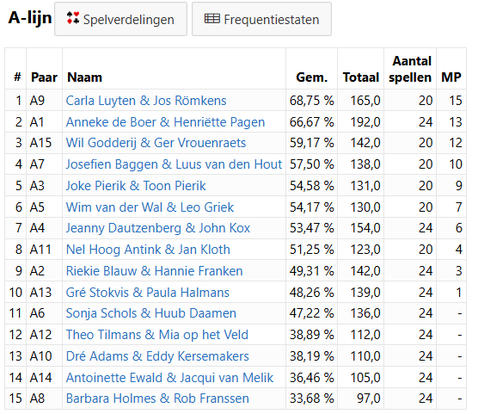Open Carla Luyten & Jos Römkens link

146,100
